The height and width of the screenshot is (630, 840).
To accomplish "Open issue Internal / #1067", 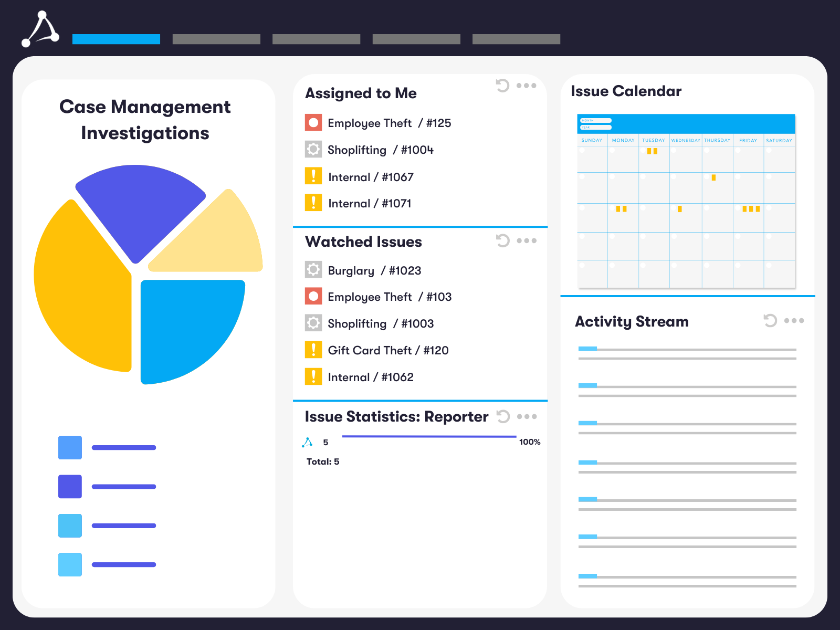I will 371,177.
